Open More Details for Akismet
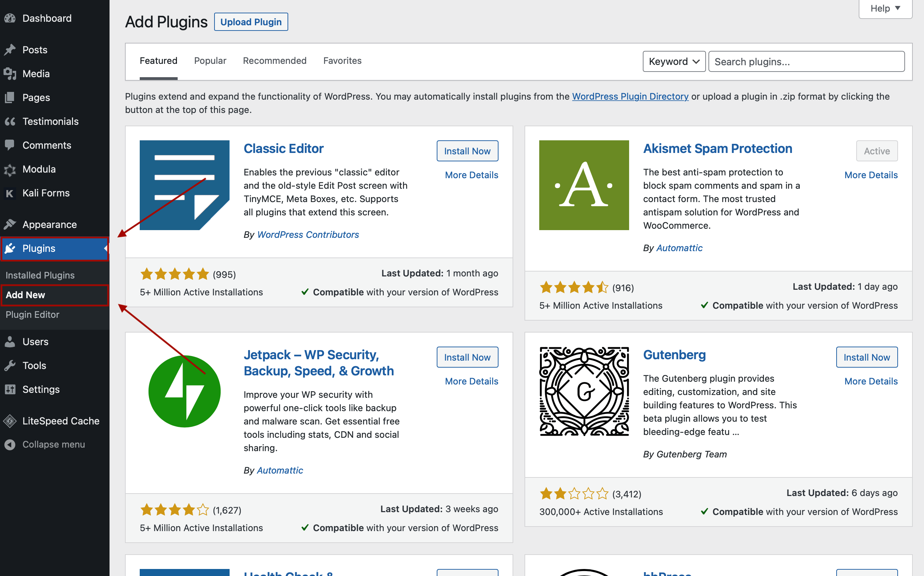924x576 pixels. pyautogui.click(x=871, y=175)
